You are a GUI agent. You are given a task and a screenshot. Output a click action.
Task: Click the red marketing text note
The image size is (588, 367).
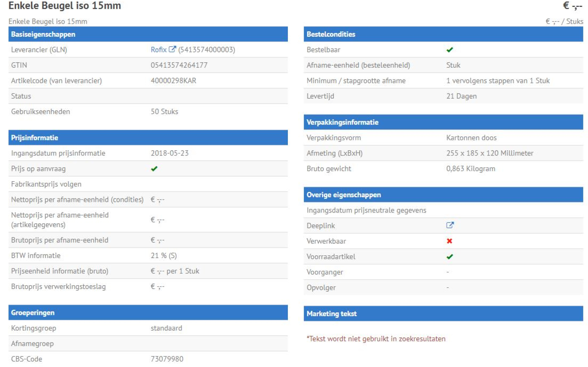coord(376,339)
